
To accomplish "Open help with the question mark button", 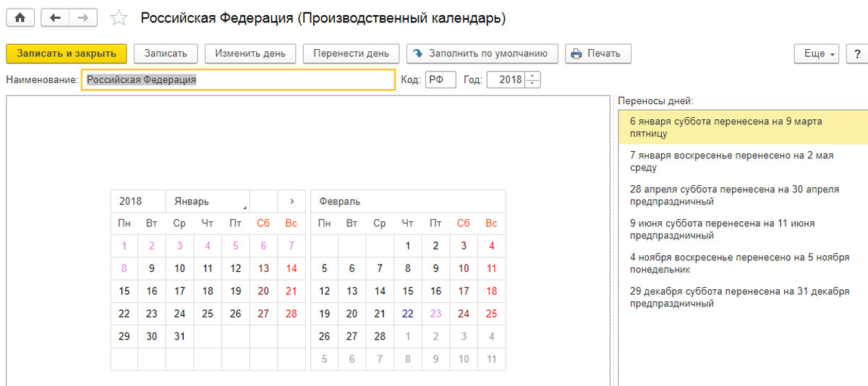I will point(857,53).
